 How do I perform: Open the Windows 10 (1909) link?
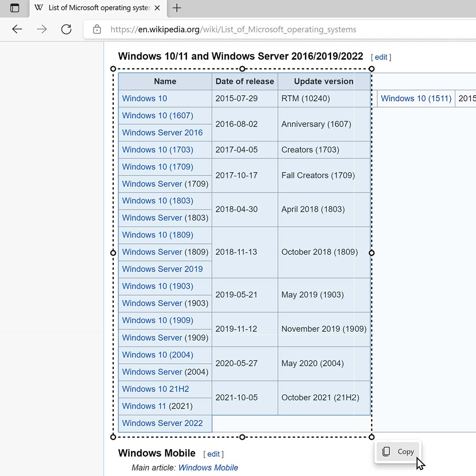[x=157, y=320]
